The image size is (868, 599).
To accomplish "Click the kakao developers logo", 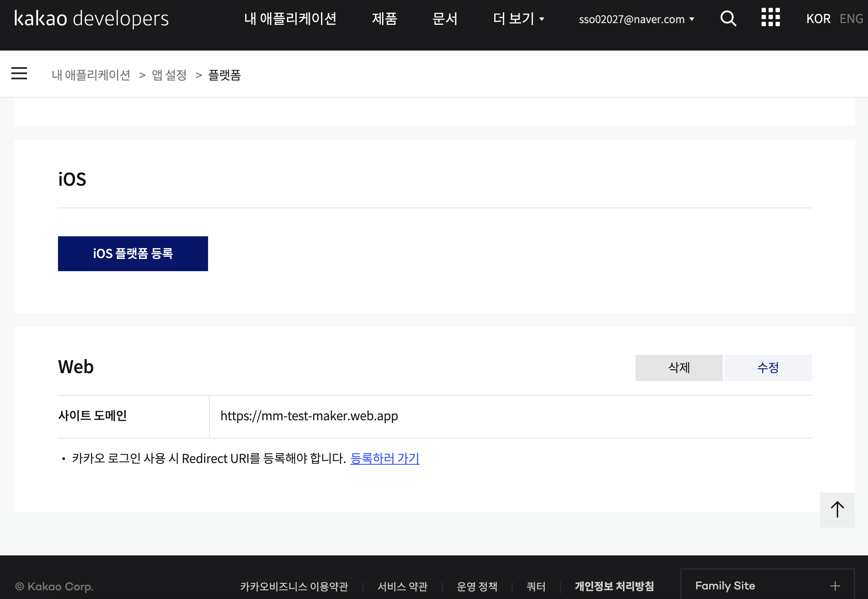I will click(x=92, y=19).
